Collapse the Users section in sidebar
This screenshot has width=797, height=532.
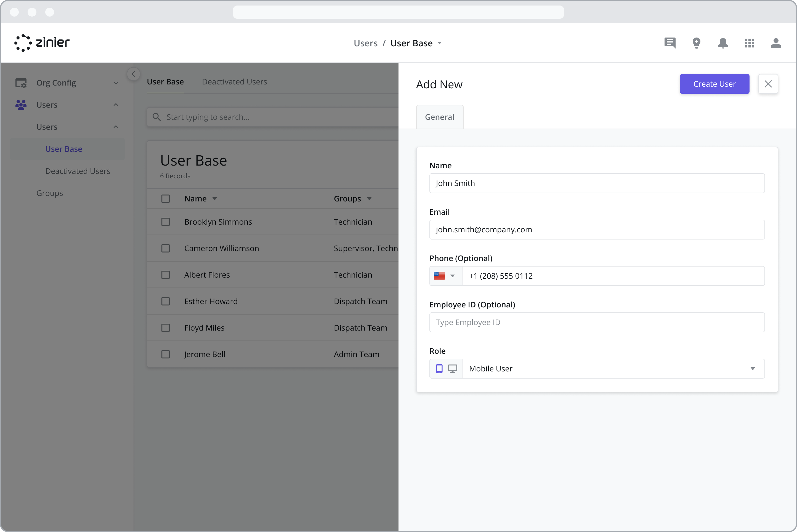[x=116, y=105]
